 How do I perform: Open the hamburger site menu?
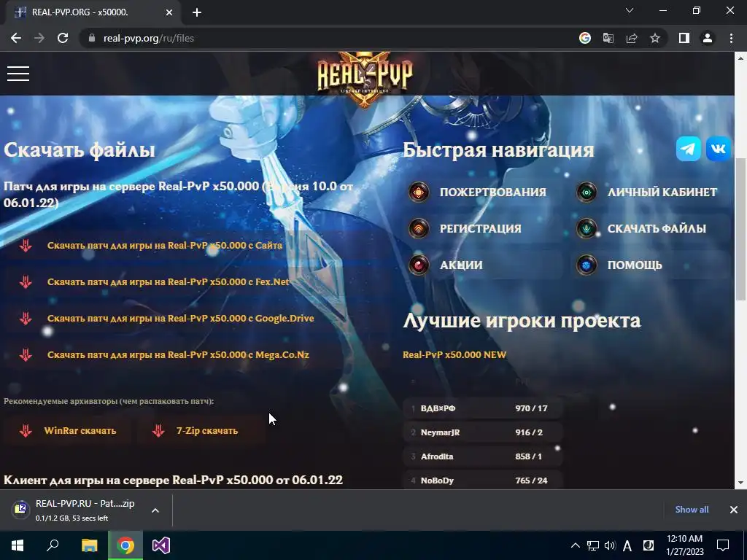[18, 74]
